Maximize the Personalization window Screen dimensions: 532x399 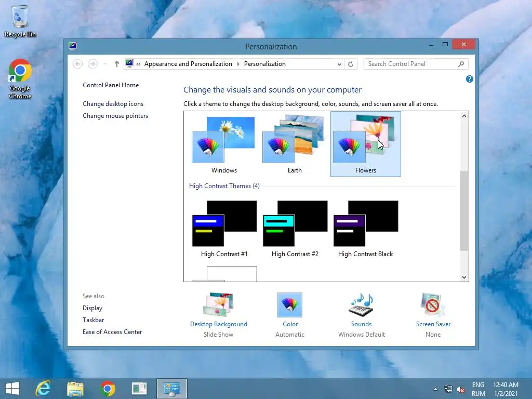pyautogui.click(x=445, y=45)
